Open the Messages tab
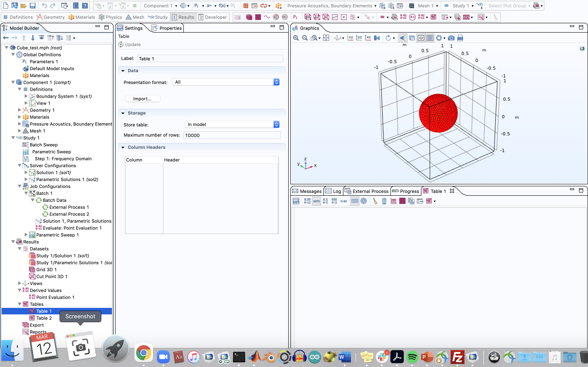The width and height of the screenshot is (588, 367). [x=307, y=191]
